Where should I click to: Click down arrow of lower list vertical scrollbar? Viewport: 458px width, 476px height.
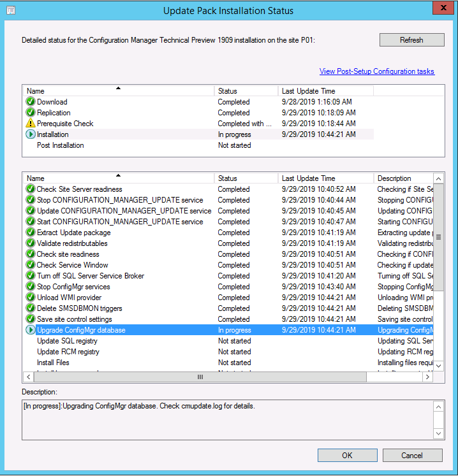438,366
